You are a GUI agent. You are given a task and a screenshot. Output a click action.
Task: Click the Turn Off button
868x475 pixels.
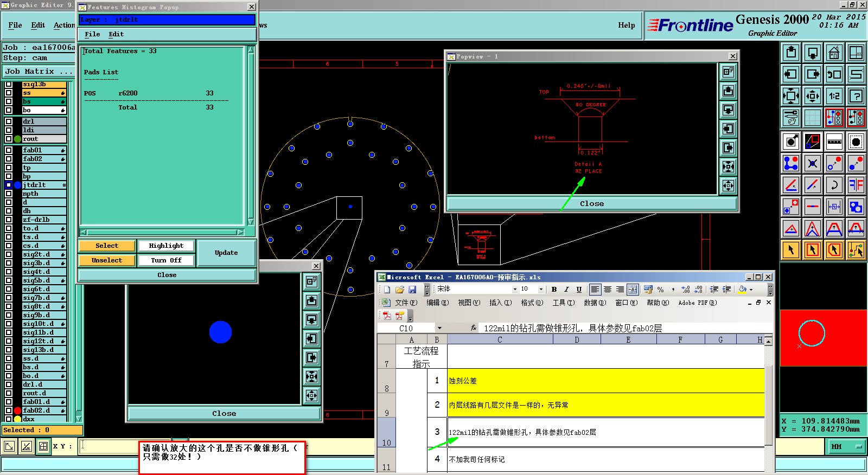[x=166, y=260]
